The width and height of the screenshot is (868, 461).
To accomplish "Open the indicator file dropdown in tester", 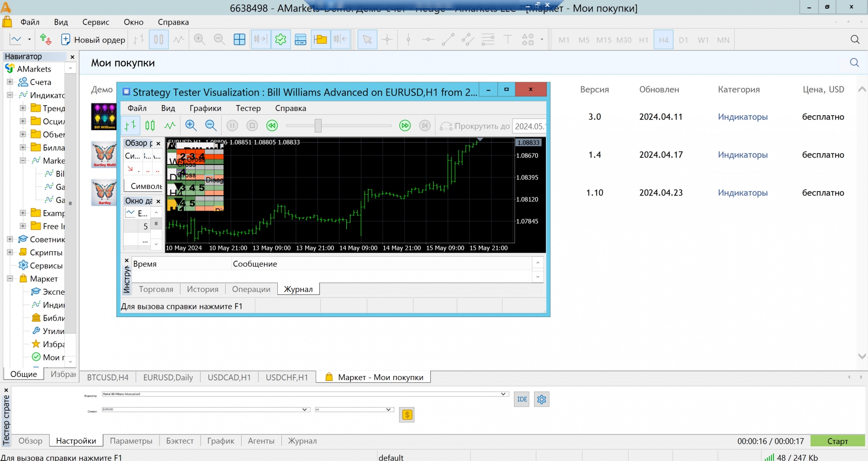I will [503, 394].
